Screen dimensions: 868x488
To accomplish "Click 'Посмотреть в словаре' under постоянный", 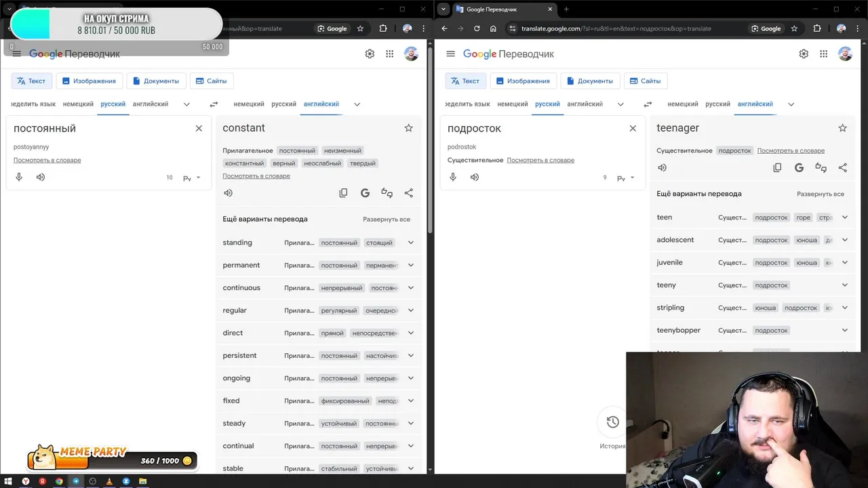I will [47, 160].
